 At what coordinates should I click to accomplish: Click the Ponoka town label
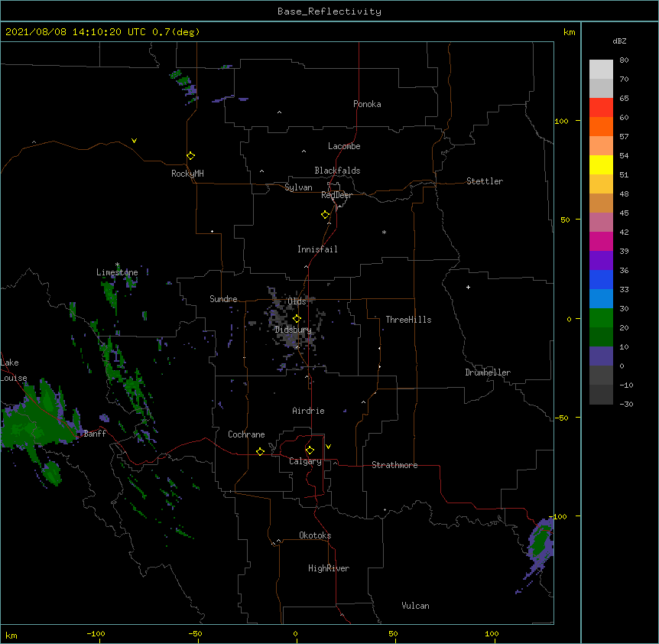(367, 104)
